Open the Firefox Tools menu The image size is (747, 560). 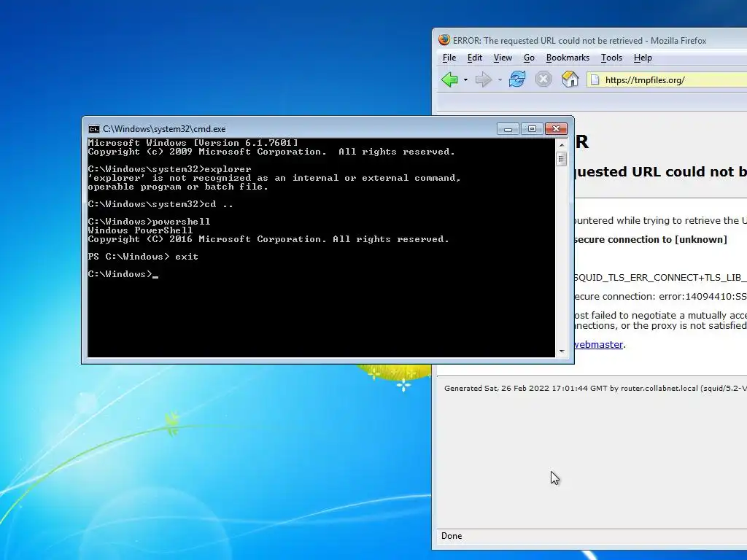click(x=611, y=58)
